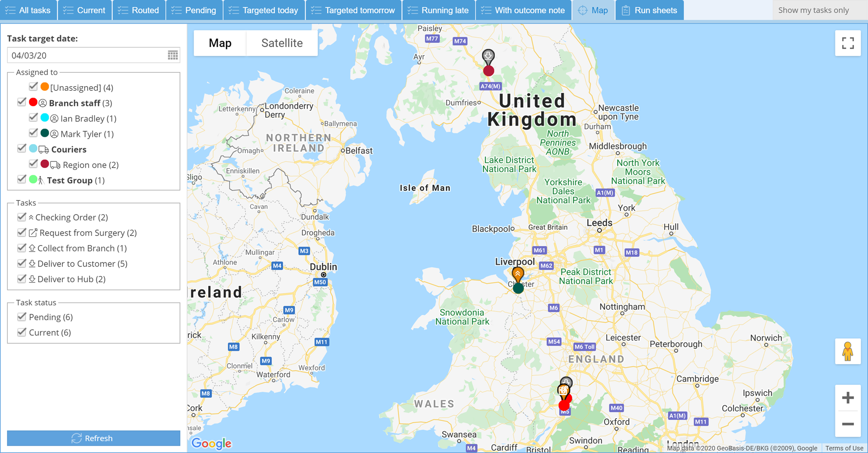
Task: Click the orange marker near Chester
Action: click(518, 274)
